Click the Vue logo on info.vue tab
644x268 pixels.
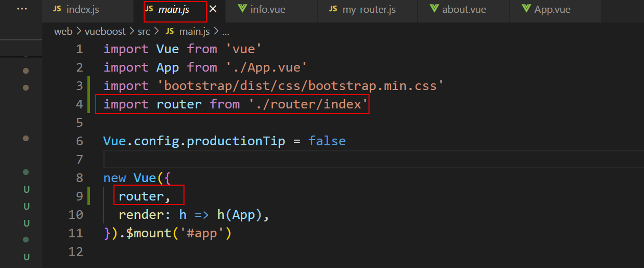(x=242, y=9)
